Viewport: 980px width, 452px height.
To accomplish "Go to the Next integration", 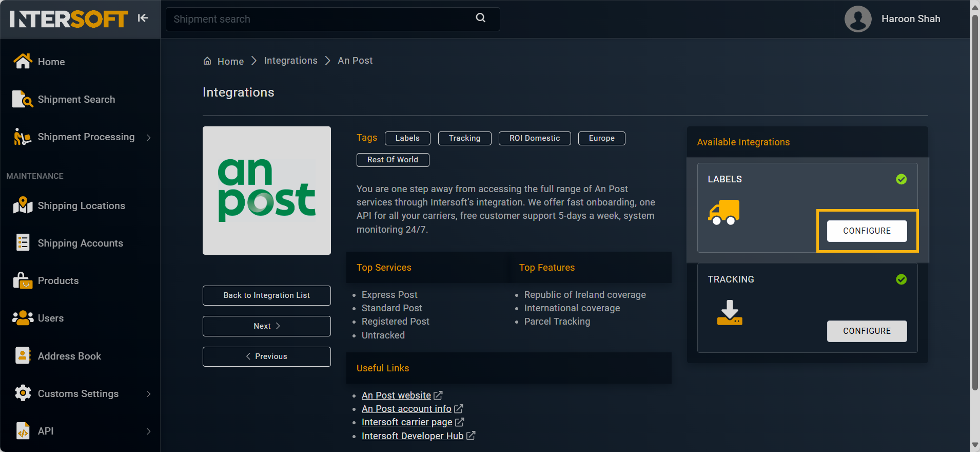I will coord(266,326).
